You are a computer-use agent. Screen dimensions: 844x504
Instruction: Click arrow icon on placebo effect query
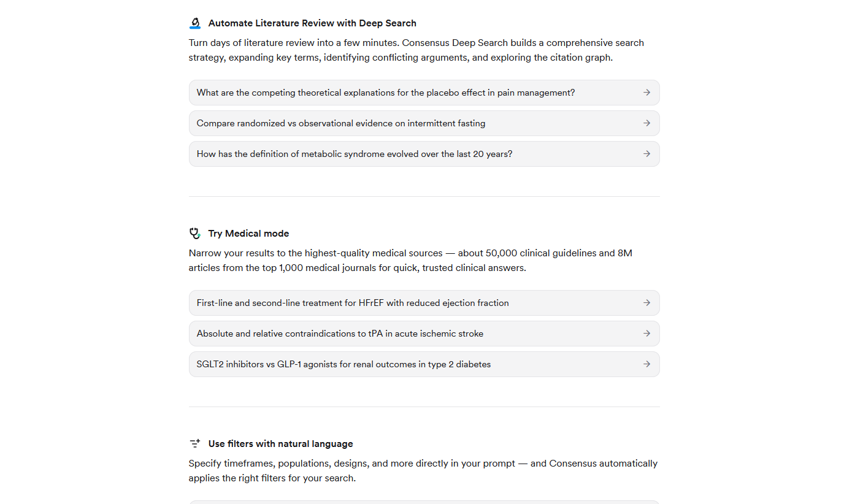point(646,93)
